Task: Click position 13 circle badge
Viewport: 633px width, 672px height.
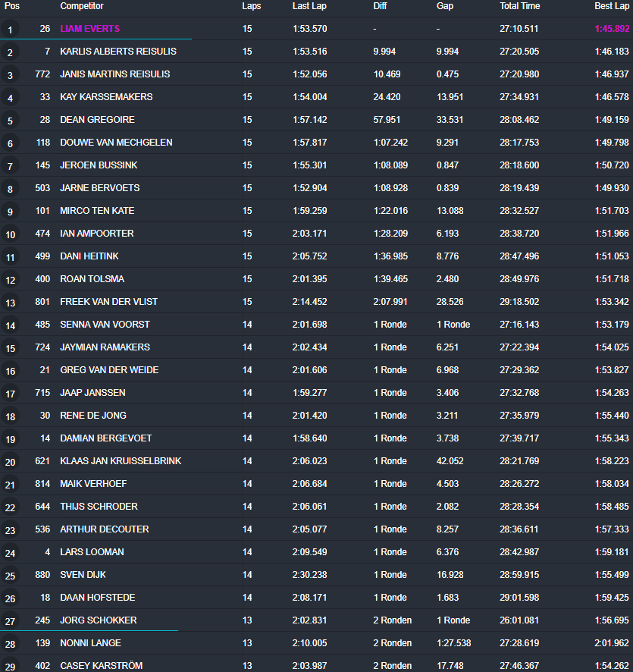Action: pyautogui.click(x=10, y=302)
